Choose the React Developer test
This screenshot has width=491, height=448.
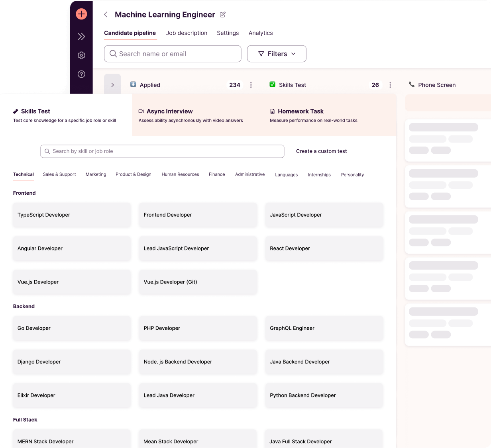324,248
